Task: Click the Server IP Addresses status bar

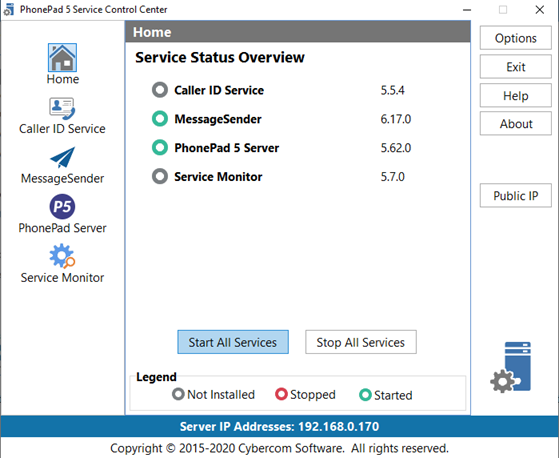Action: click(279, 426)
